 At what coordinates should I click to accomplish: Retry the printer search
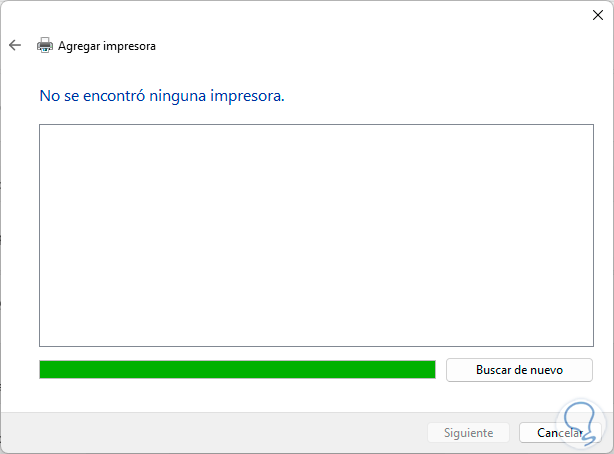pyautogui.click(x=519, y=370)
